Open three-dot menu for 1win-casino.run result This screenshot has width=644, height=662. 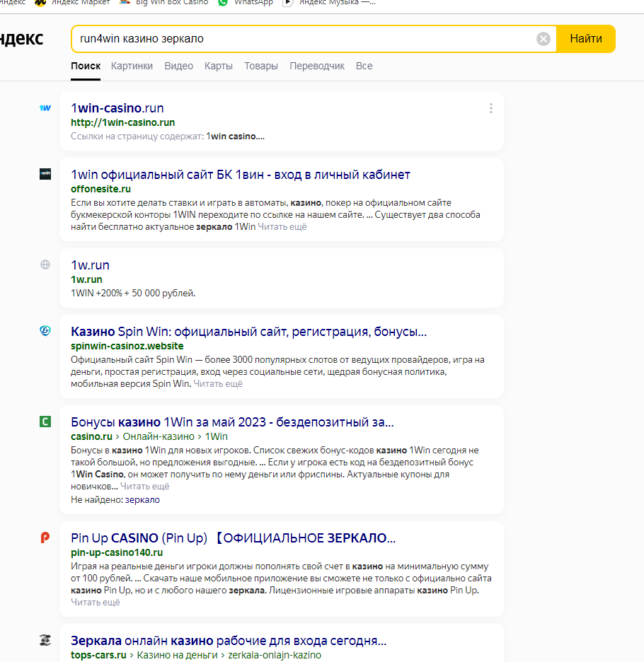[x=491, y=108]
